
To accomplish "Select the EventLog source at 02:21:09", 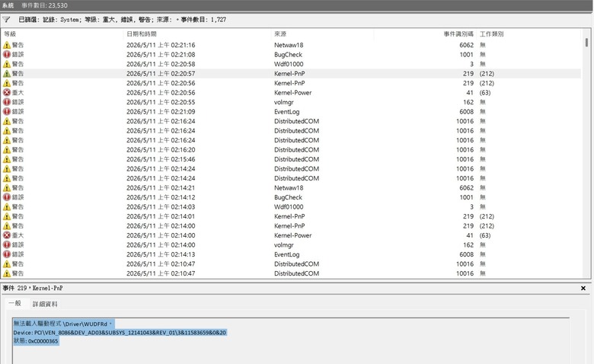I will click(x=287, y=111).
